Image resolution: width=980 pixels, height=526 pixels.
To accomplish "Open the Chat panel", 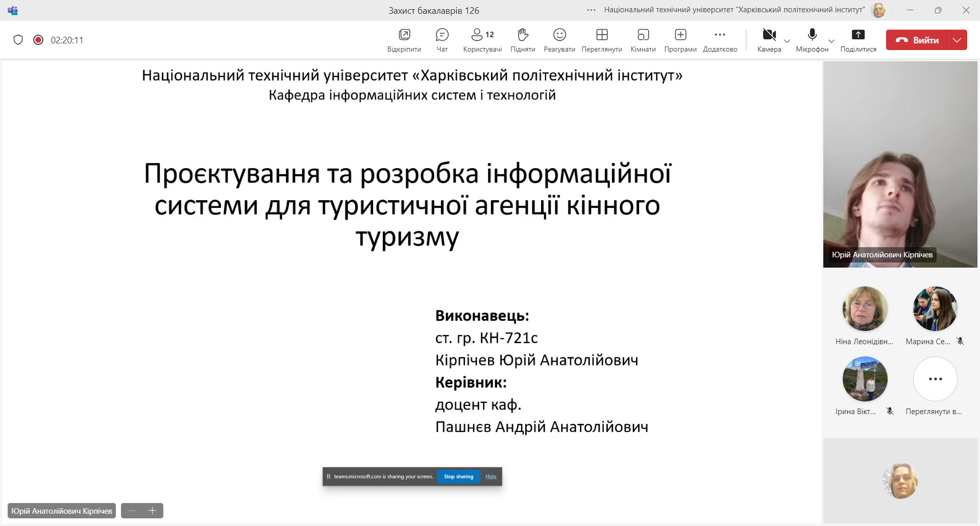I will [x=442, y=40].
